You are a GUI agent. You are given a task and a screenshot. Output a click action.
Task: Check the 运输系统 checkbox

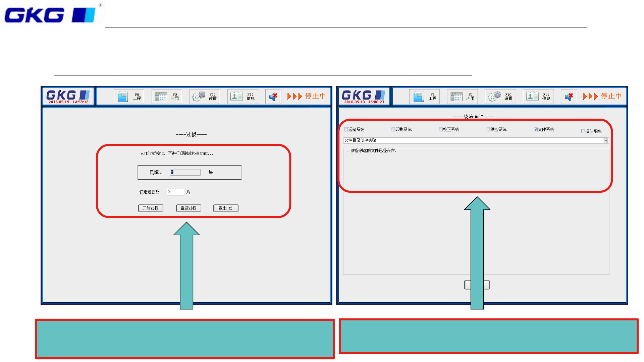(x=346, y=129)
